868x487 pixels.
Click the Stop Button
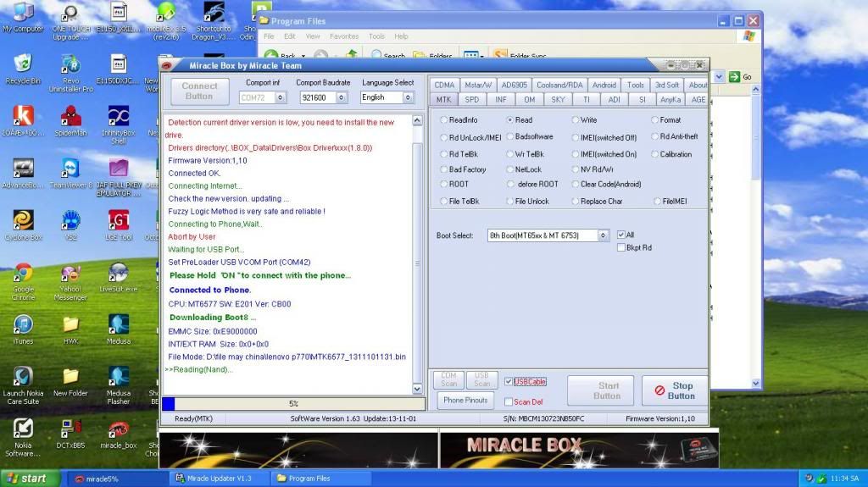click(675, 390)
